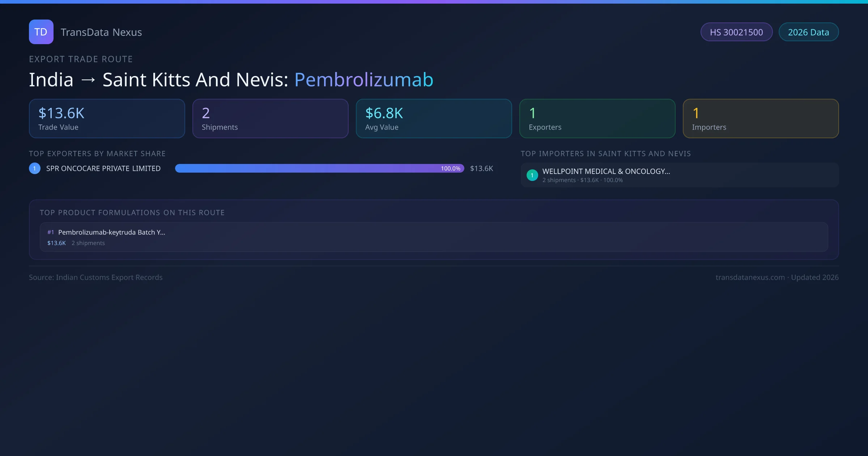Click the $13.6K exporter value label
This screenshot has height=456, width=868.
coord(481,168)
